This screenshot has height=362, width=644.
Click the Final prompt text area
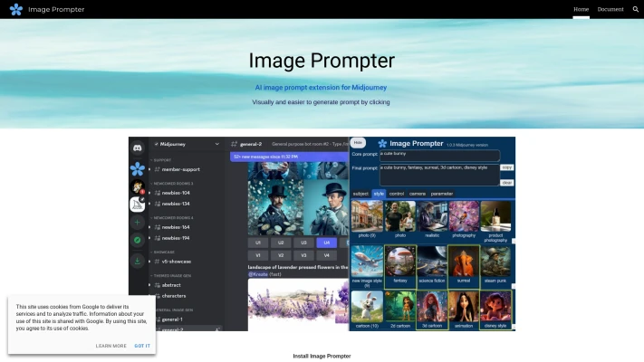439,176
